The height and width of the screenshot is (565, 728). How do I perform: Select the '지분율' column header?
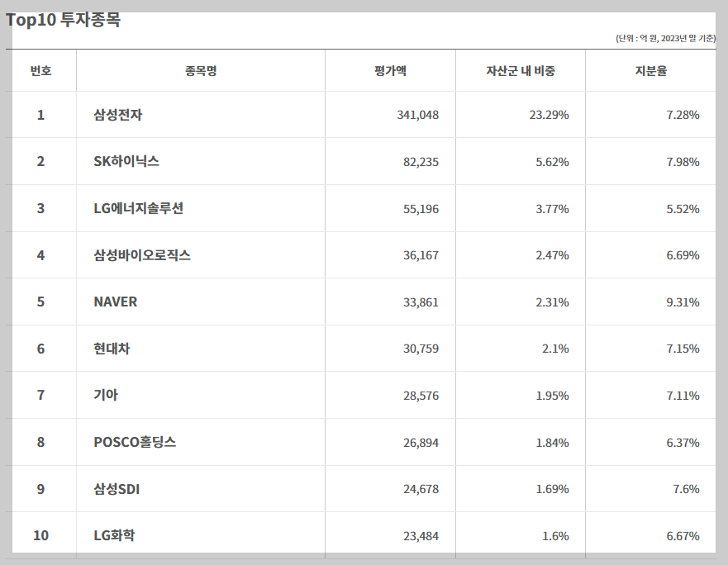click(651, 70)
